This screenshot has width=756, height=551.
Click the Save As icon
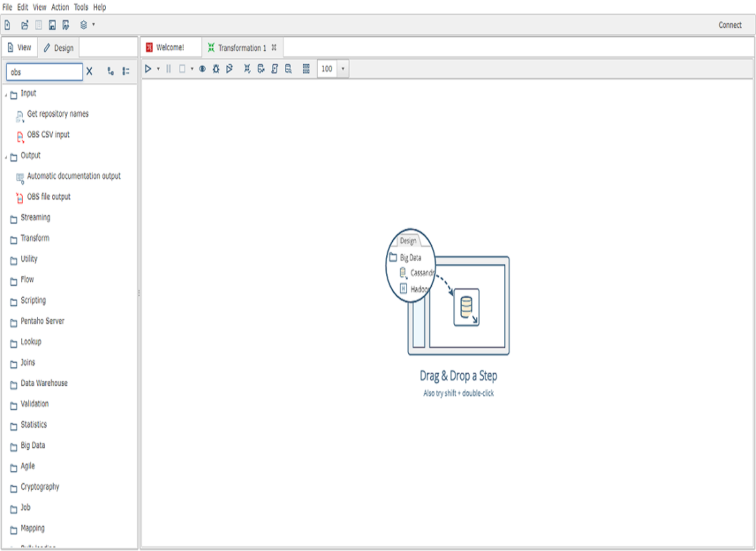(66, 25)
